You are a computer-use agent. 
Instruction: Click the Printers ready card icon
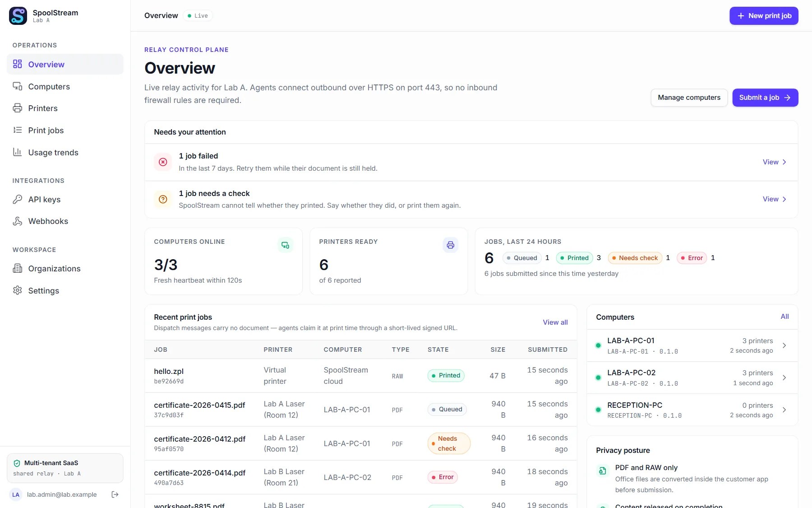click(x=450, y=245)
